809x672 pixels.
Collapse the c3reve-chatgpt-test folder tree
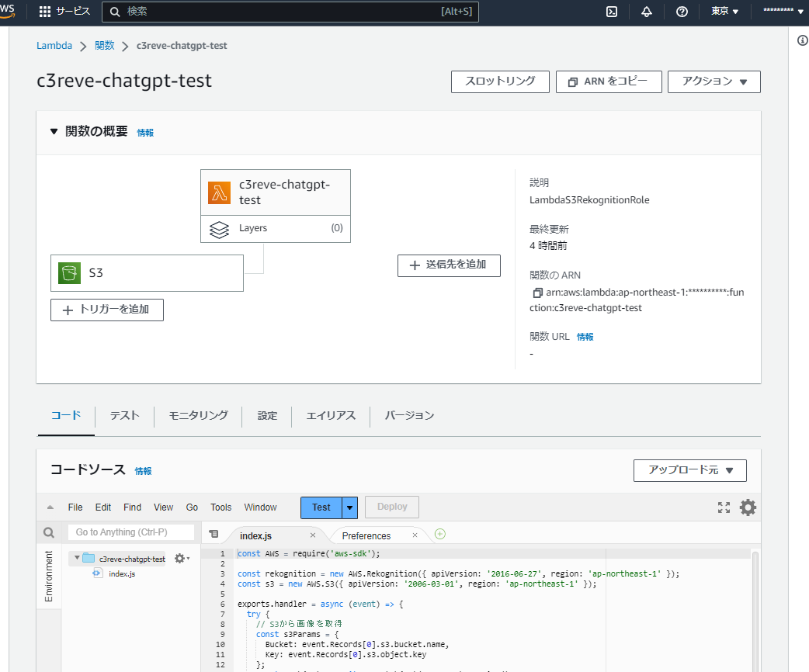pyautogui.click(x=77, y=558)
